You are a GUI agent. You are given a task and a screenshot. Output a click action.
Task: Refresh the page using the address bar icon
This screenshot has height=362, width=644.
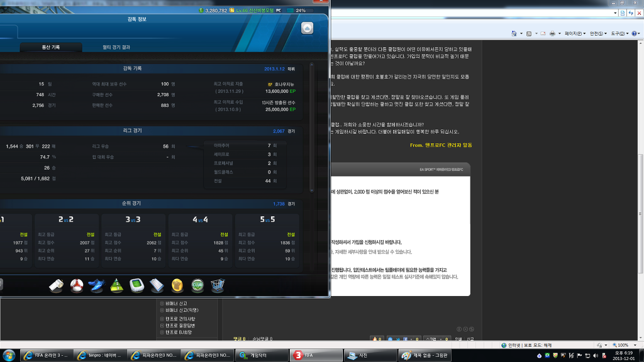631,13
